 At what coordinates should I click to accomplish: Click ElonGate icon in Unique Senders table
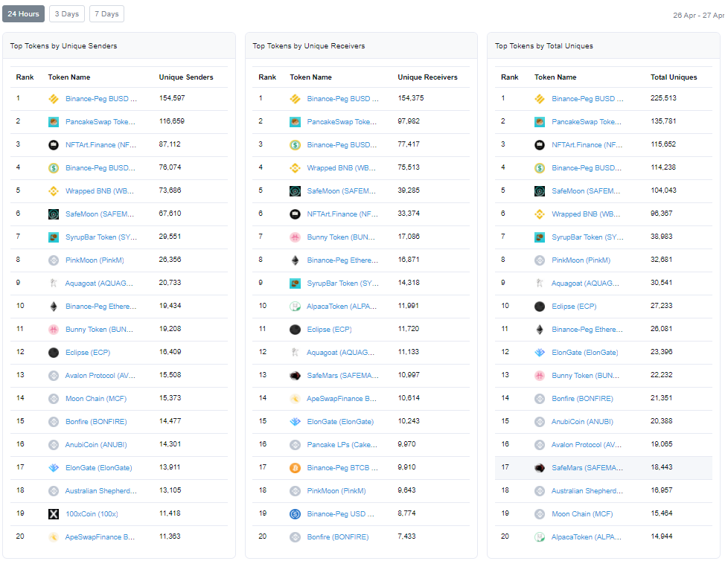coord(54,468)
